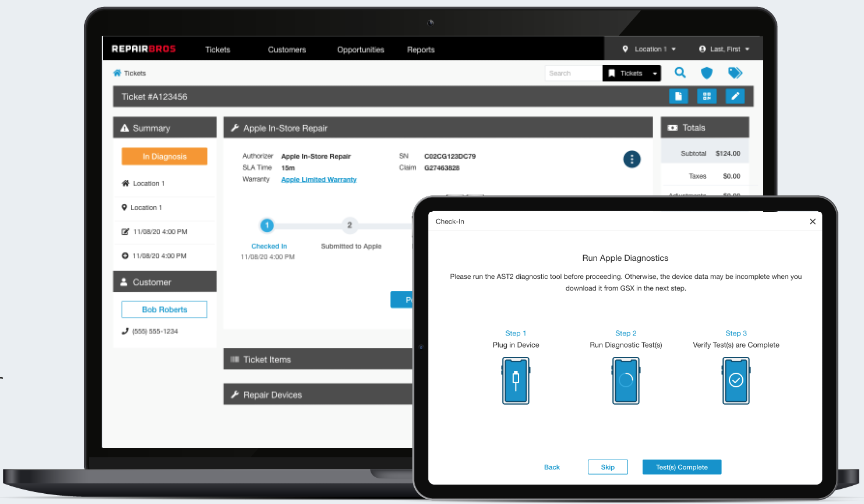This screenshot has width=864, height=504.
Task: Click the Subtotal $124.00 value
Action: point(728,154)
